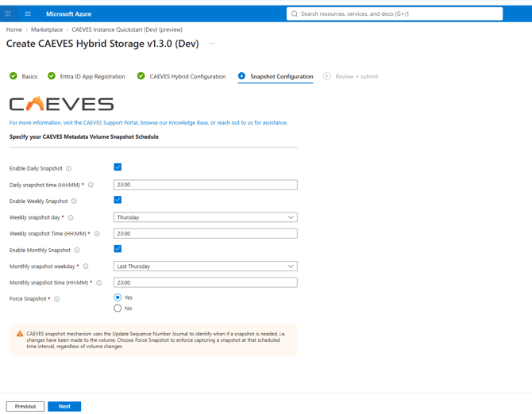Screen dimensions: 532x414
Task: Click the info icon for Enable Daily Snapshot
Action: coord(68,169)
